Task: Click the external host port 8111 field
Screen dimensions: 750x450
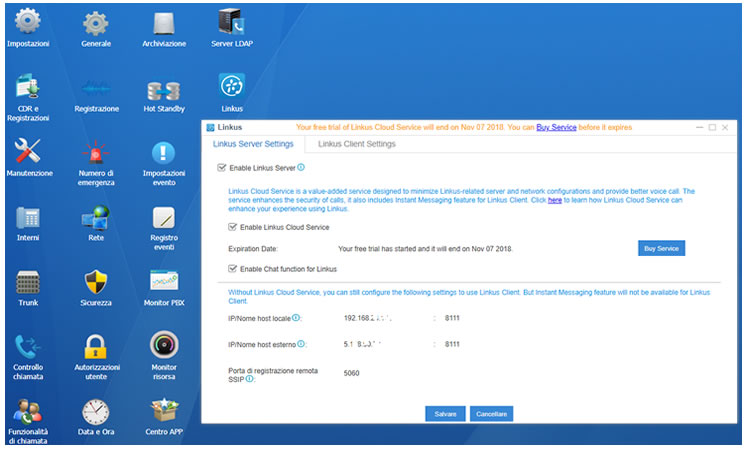Action: pyautogui.click(x=452, y=344)
